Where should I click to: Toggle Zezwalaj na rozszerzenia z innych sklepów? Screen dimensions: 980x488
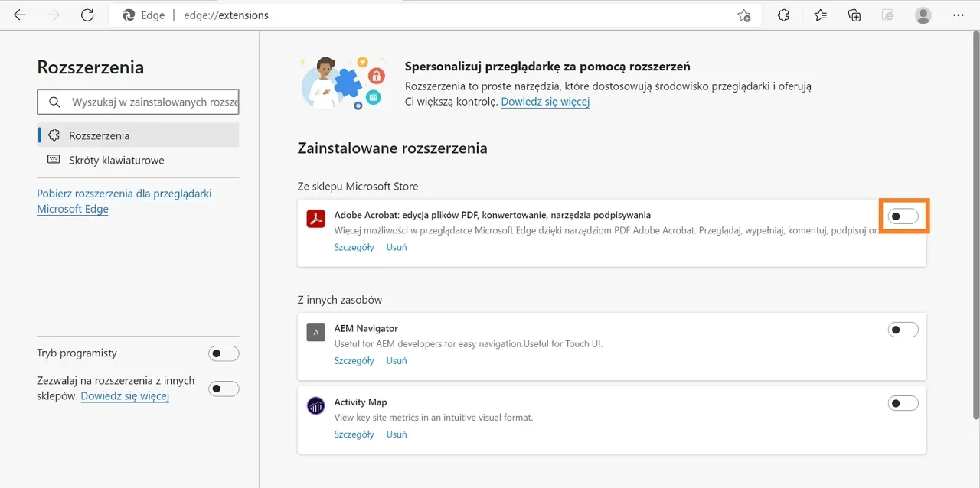coord(224,389)
